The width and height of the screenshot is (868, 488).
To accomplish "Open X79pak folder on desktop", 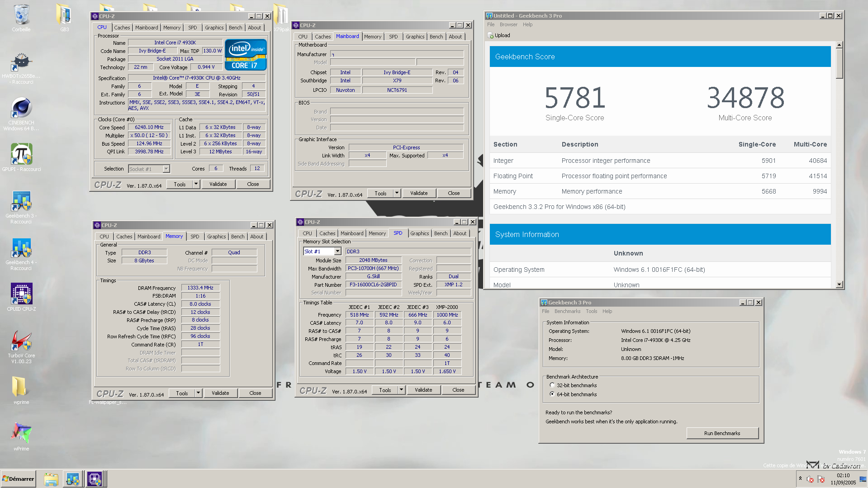I will 280,14.
